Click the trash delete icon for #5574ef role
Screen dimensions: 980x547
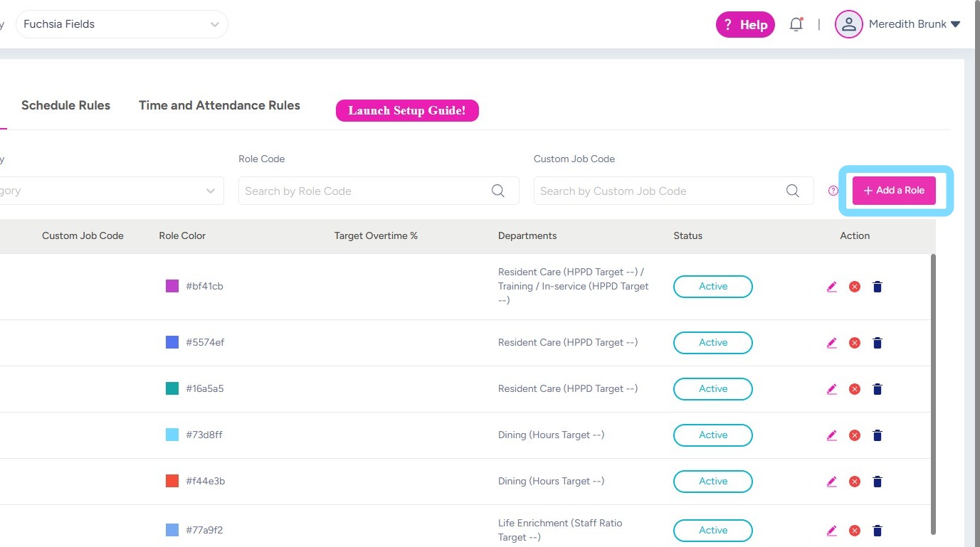[877, 343]
